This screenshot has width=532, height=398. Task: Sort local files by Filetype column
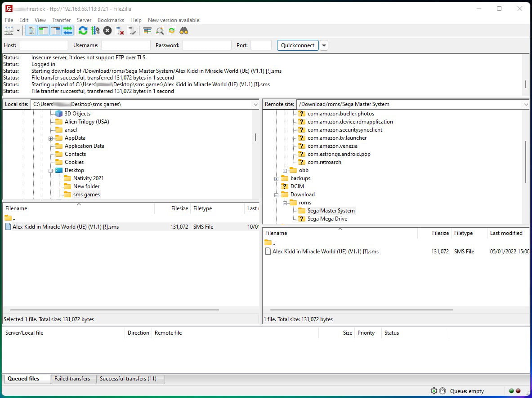pos(217,208)
